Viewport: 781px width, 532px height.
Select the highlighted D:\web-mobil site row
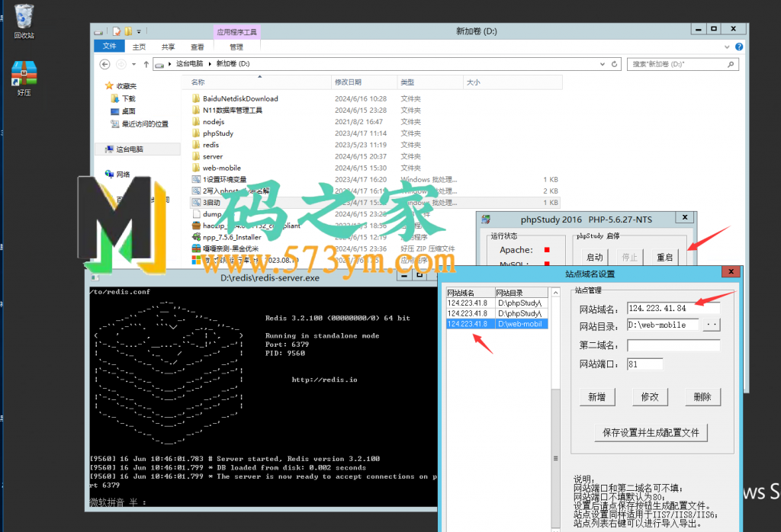tap(497, 323)
